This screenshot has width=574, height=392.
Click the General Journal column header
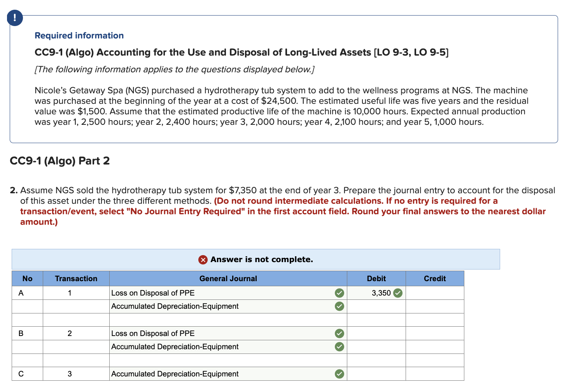[x=228, y=278]
